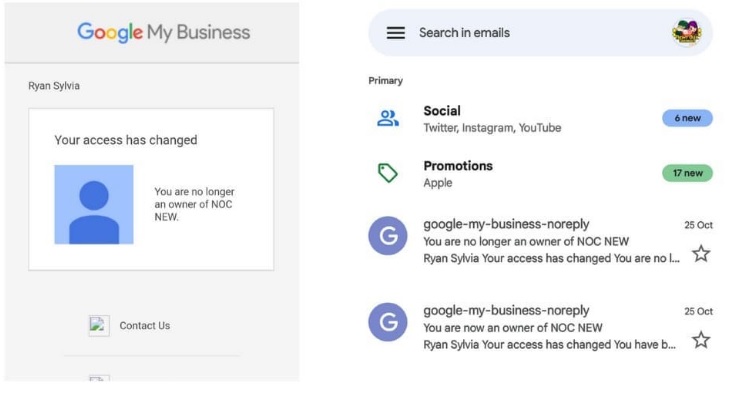Image resolution: width=732 pixels, height=397 pixels.
Task: Open email 'You are now an owner of NOC NEW'
Action: click(540, 327)
